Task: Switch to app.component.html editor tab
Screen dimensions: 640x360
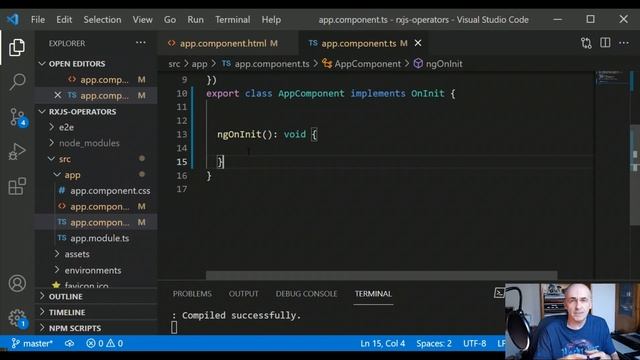Action: (229, 43)
